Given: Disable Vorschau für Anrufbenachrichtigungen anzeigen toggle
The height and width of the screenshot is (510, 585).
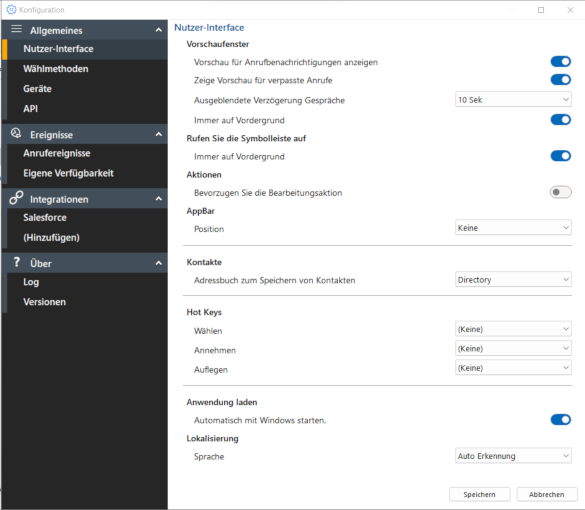Looking at the screenshot, I should click(x=560, y=62).
